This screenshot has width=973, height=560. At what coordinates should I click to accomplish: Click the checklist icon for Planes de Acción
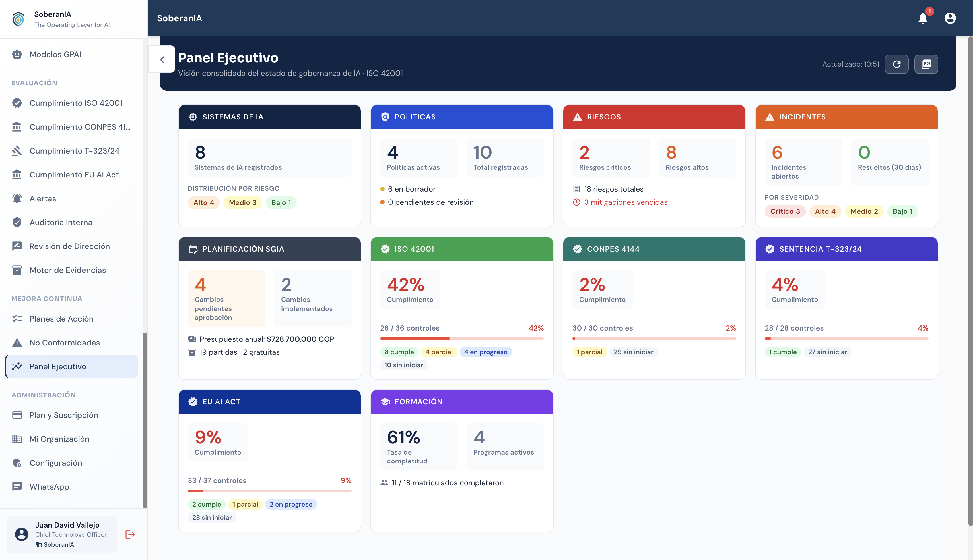17,318
